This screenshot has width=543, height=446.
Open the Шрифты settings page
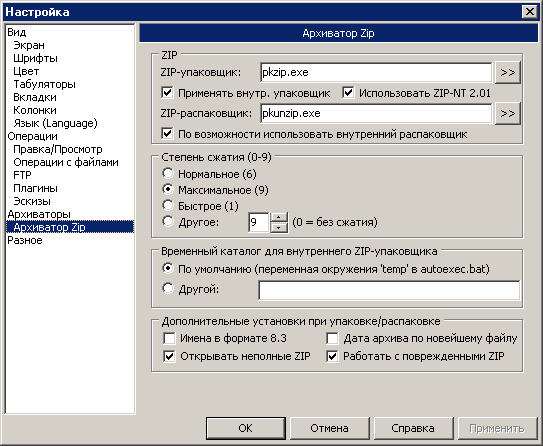35,58
